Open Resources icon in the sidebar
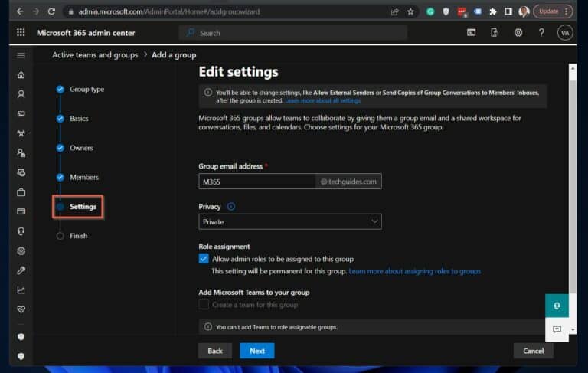588x373 pixels. click(x=21, y=172)
